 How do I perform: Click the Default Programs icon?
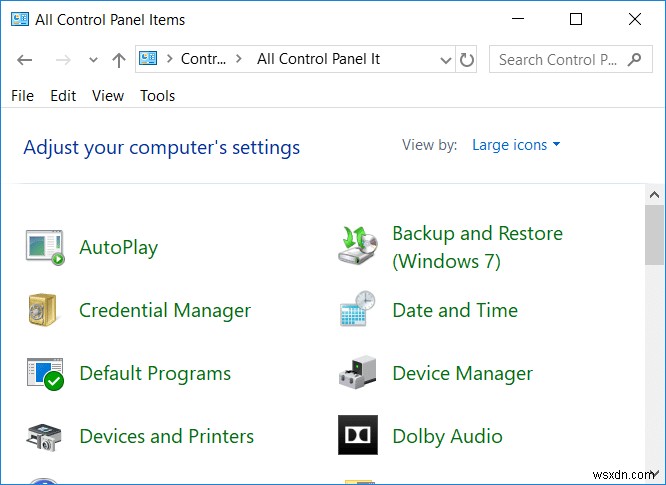44,374
